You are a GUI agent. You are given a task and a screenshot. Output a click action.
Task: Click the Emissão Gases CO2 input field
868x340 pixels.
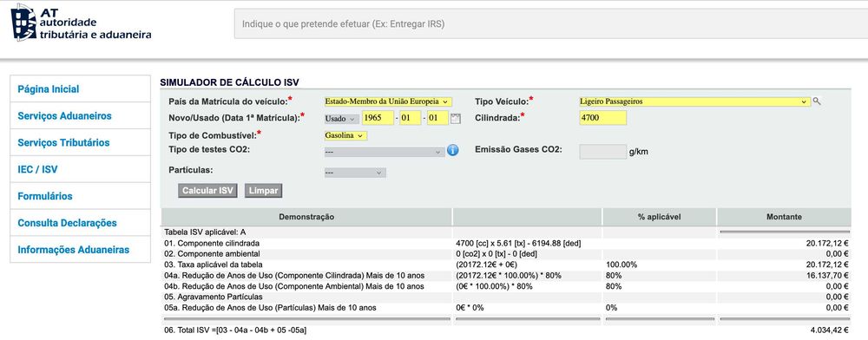pos(603,152)
